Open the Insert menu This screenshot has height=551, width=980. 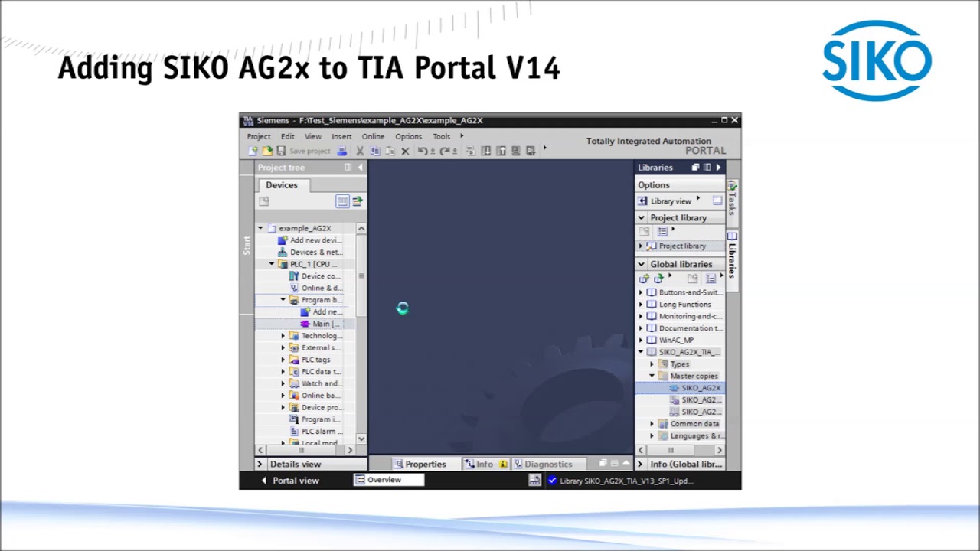341,136
